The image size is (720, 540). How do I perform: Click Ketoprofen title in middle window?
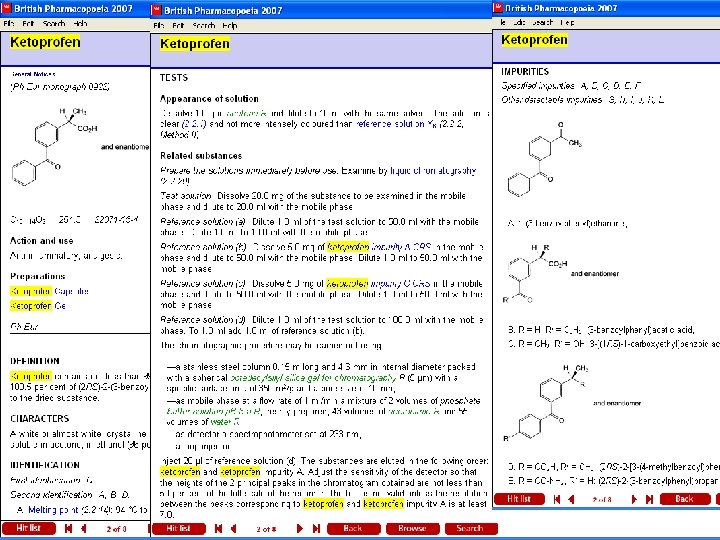(x=195, y=44)
